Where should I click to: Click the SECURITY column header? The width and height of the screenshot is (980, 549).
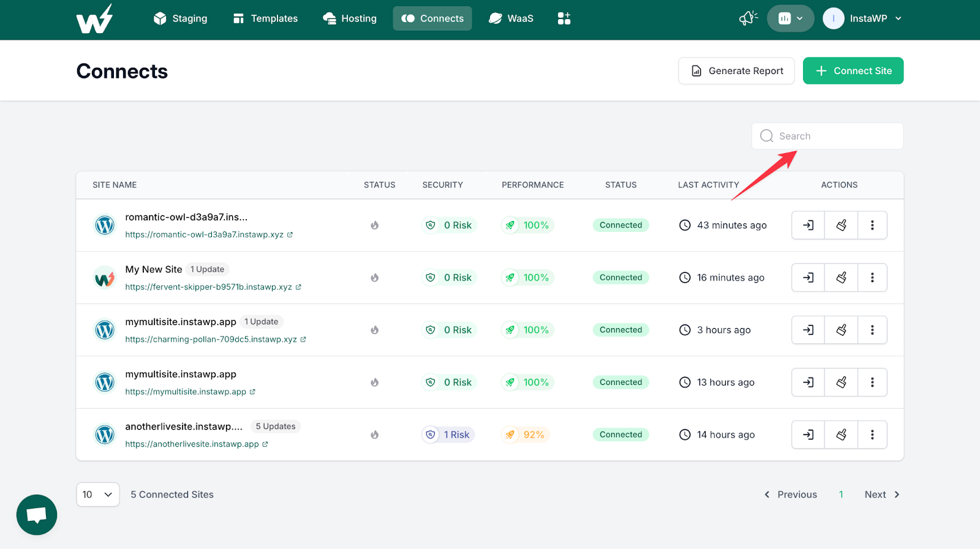tap(443, 185)
